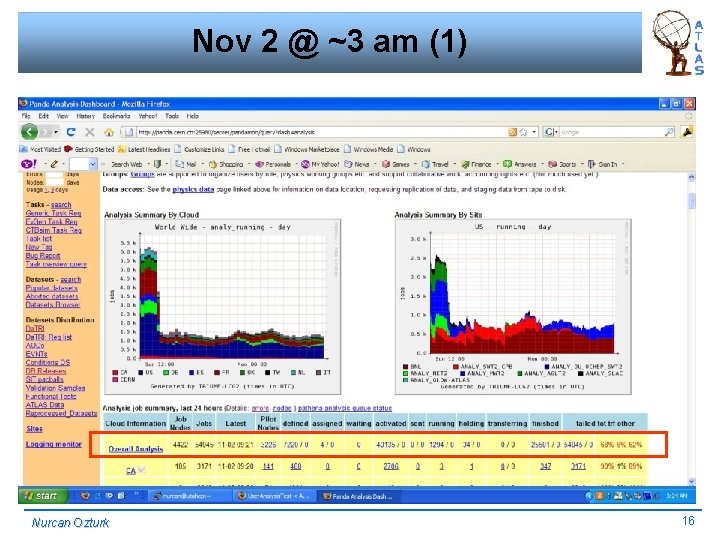720x540 pixels.
Task: Click in the URL address field
Action: [x=319, y=132]
